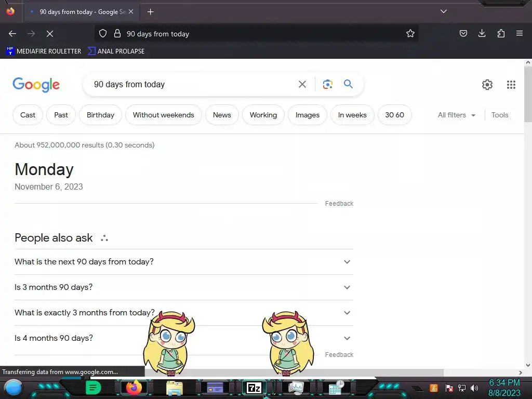Open the Windows Start orb

point(14,388)
